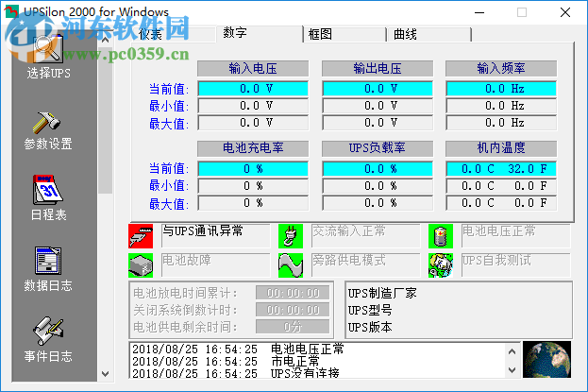The height and width of the screenshot is (392, 588).
Task: Click 交流输入正常 status text
Action: 349,230
